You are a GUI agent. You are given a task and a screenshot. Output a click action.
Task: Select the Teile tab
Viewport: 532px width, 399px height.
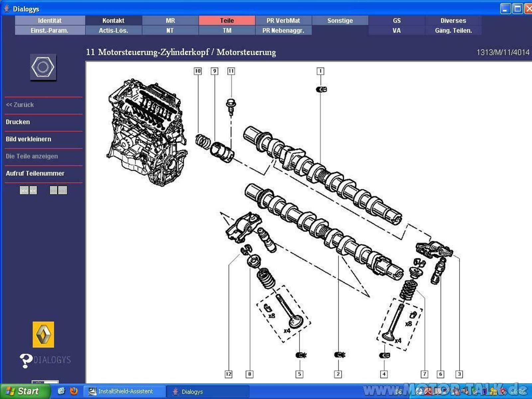[x=227, y=20]
